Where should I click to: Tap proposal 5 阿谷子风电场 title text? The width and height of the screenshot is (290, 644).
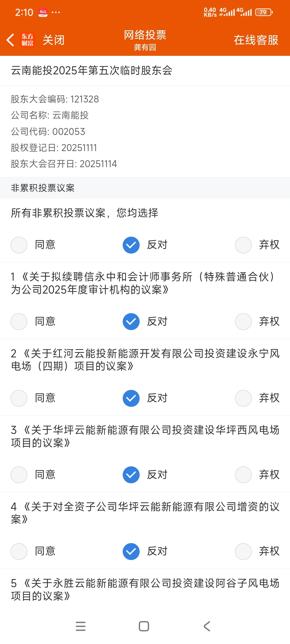pos(145,590)
